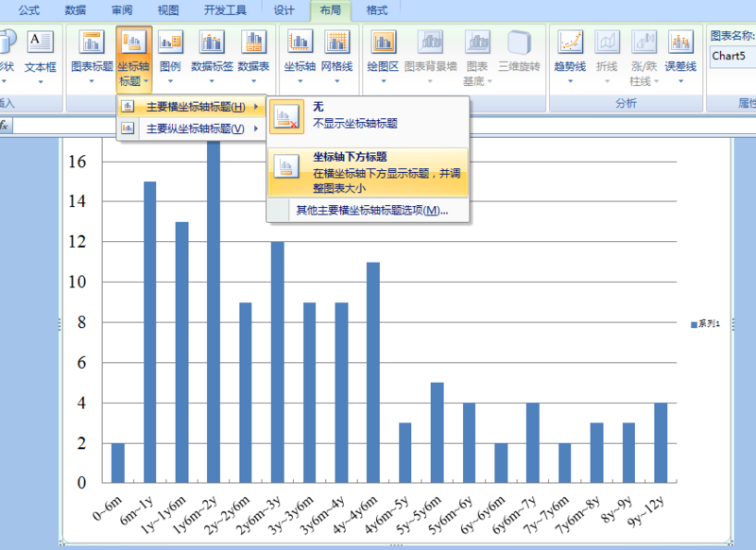Expand the arrow under 数据标签

(x=212, y=81)
